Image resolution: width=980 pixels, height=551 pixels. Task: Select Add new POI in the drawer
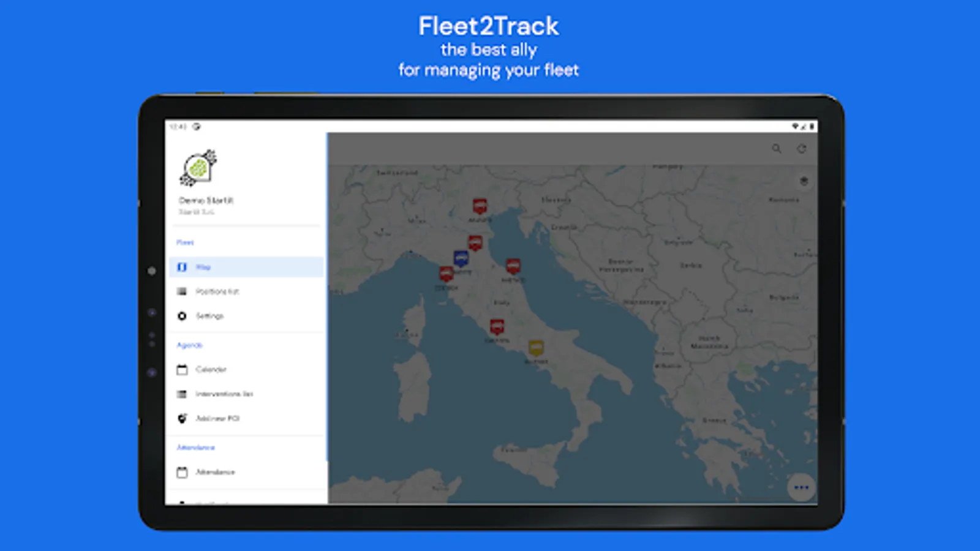point(246,419)
